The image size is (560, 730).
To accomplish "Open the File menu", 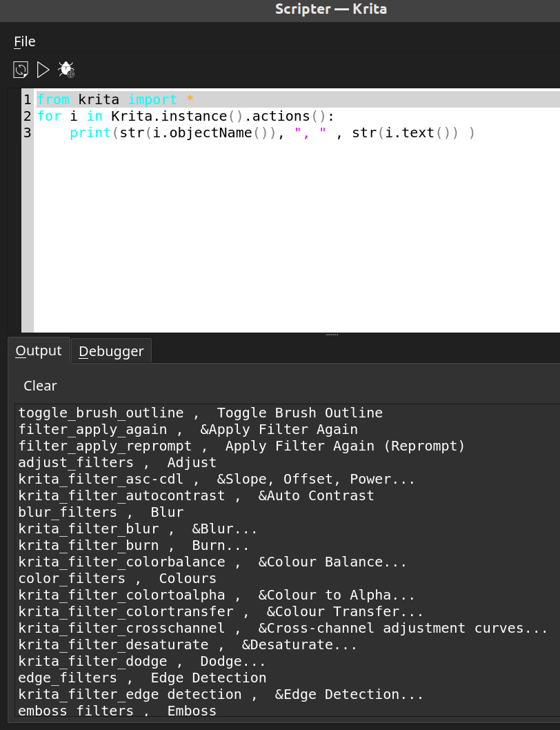I will click(x=25, y=42).
